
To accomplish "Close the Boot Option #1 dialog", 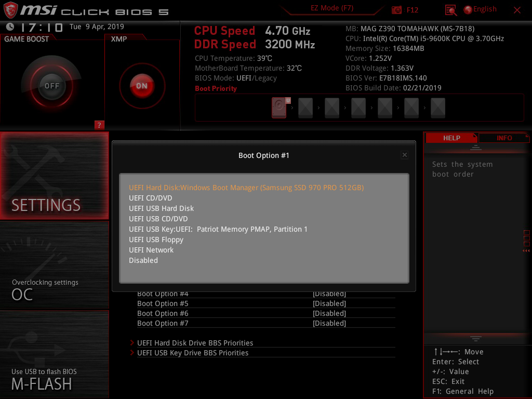I will [x=404, y=155].
